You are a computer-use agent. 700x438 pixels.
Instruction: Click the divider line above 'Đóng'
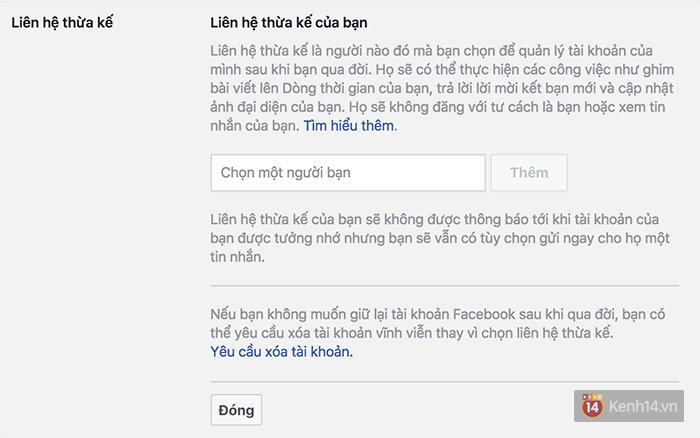tap(444, 382)
